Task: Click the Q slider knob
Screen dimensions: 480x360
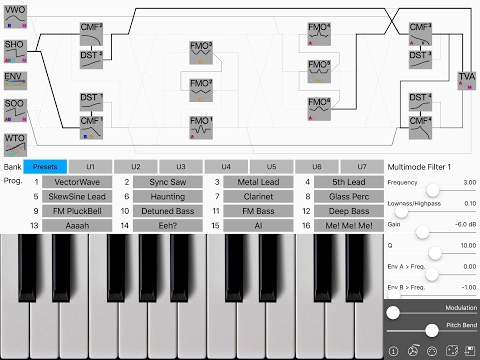Action: click(x=435, y=253)
